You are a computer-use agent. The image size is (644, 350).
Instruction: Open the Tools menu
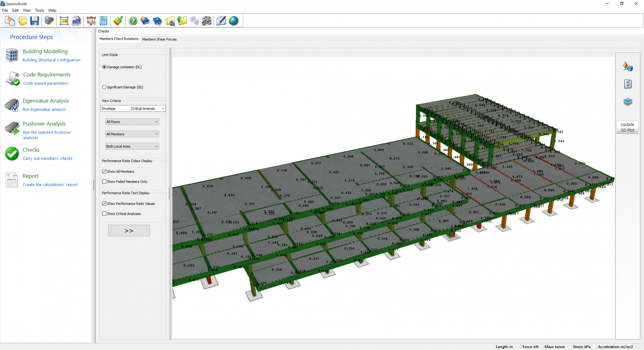(x=40, y=10)
